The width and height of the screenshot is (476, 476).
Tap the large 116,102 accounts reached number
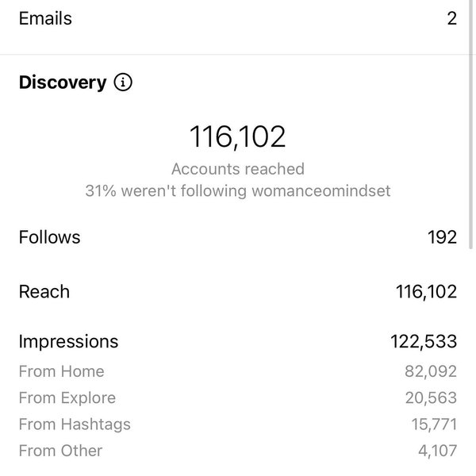point(237,136)
